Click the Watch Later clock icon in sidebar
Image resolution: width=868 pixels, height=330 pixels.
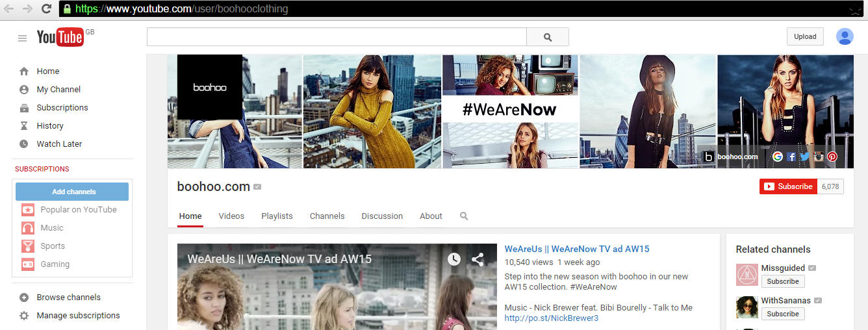tap(24, 144)
